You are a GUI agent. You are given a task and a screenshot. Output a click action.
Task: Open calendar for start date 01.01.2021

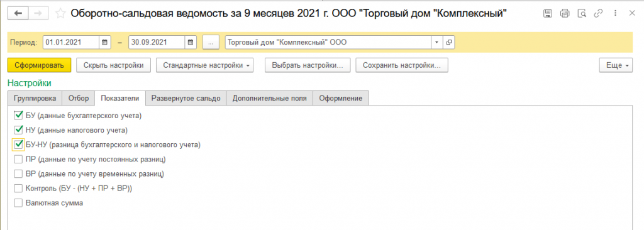105,42
